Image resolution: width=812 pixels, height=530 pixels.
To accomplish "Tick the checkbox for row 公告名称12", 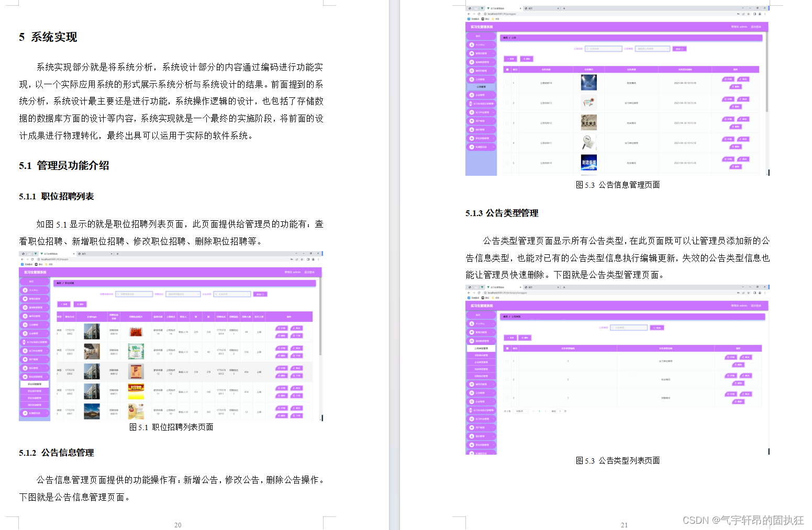I will point(507,123).
